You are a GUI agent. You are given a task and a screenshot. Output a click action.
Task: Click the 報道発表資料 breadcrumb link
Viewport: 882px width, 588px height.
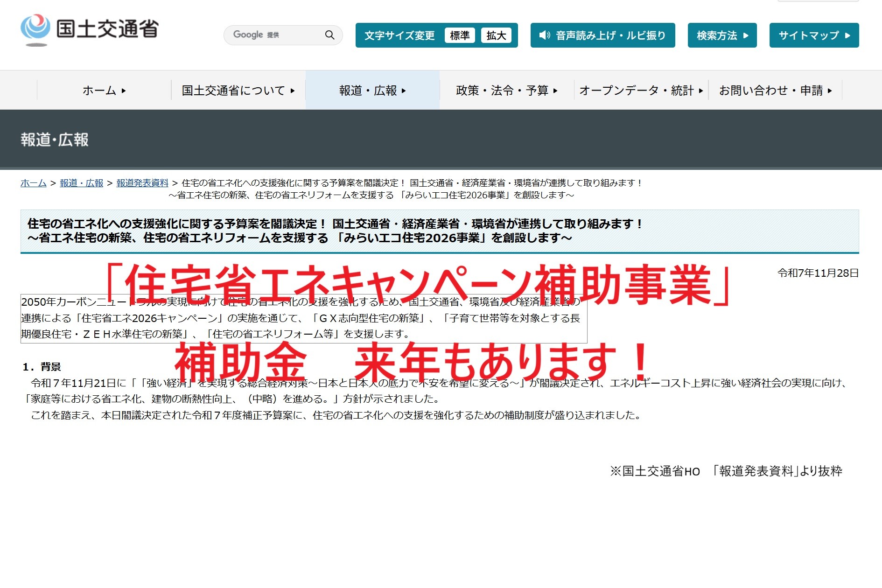(x=142, y=183)
